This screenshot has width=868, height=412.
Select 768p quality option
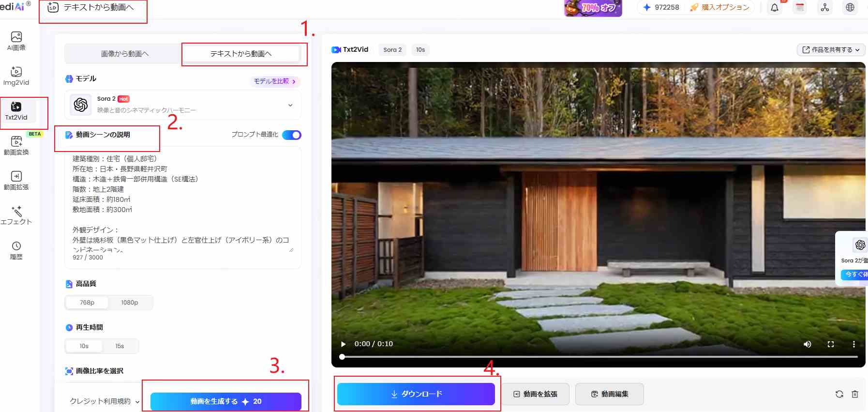tap(87, 303)
